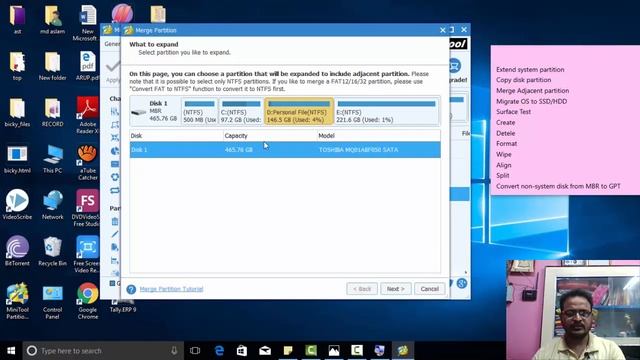Click 'Split' in the pink sticky note

502,176
